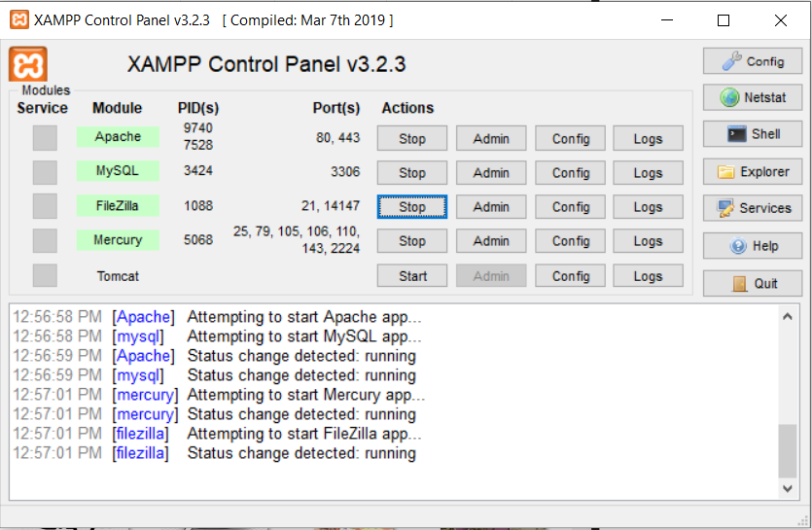This screenshot has width=812, height=530.
Task: Click the log scrollbar up arrow
Action: [788, 316]
